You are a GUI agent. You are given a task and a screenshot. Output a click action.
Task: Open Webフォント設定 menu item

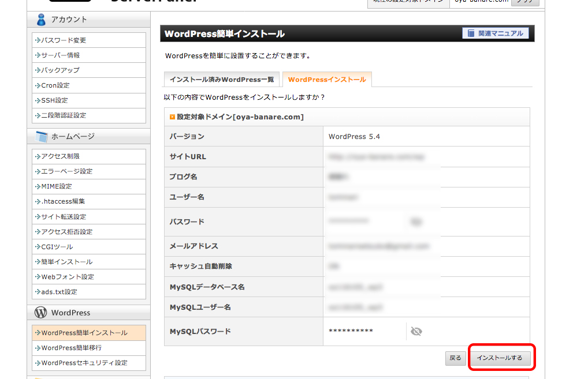pos(89,277)
